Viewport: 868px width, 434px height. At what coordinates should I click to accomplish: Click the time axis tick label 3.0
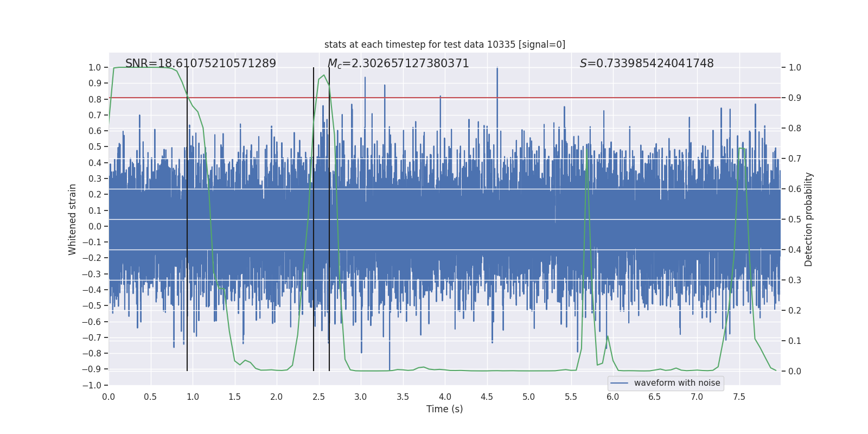tap(361, 397)
